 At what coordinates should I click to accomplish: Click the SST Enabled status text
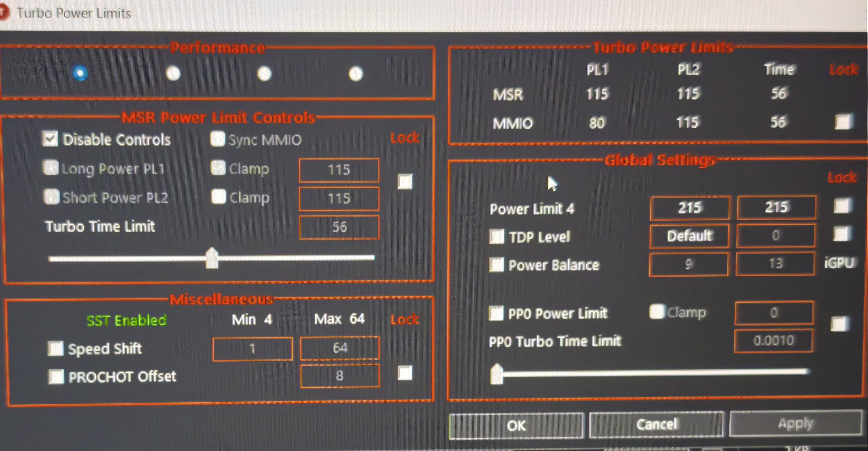click(126, 321)
